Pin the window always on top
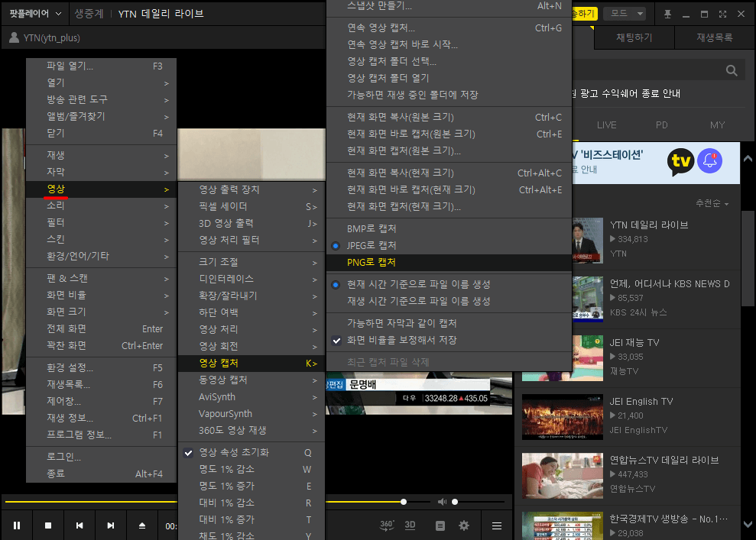 [x=668, y=14]
